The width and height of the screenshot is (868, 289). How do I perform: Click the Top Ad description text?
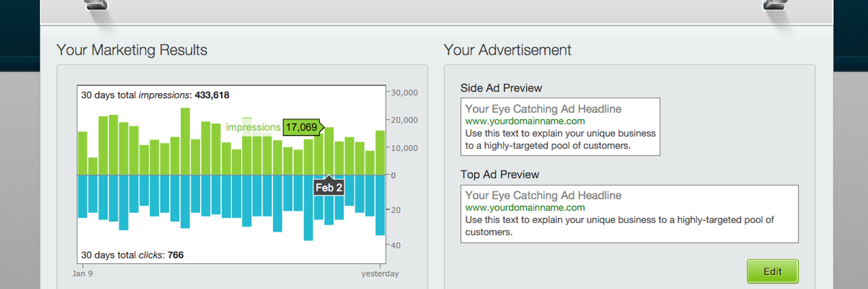tap(619, 226)
